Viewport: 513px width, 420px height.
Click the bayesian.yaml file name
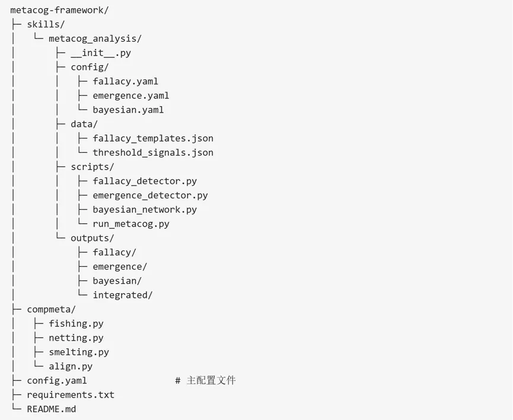tap(128, 110)
